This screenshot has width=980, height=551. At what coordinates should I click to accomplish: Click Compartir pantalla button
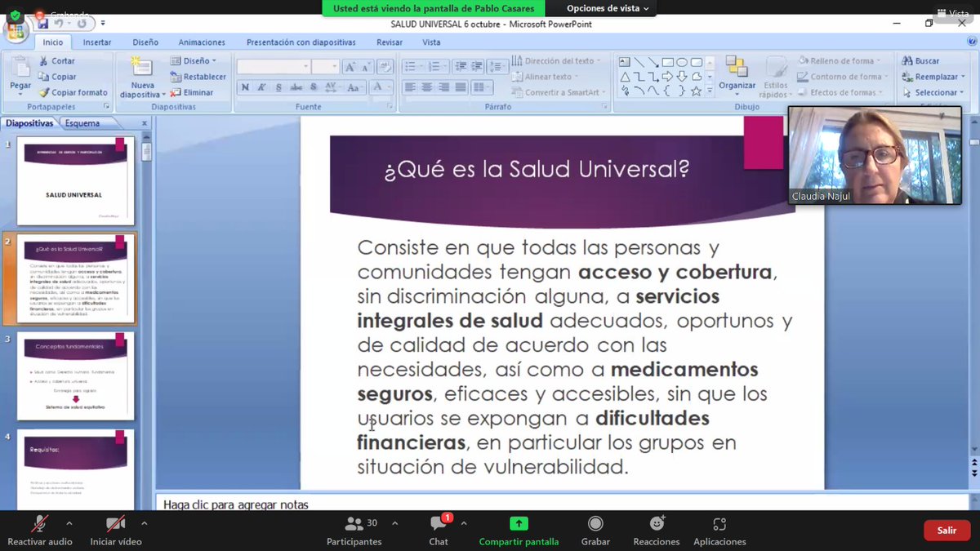coord(519,531)
